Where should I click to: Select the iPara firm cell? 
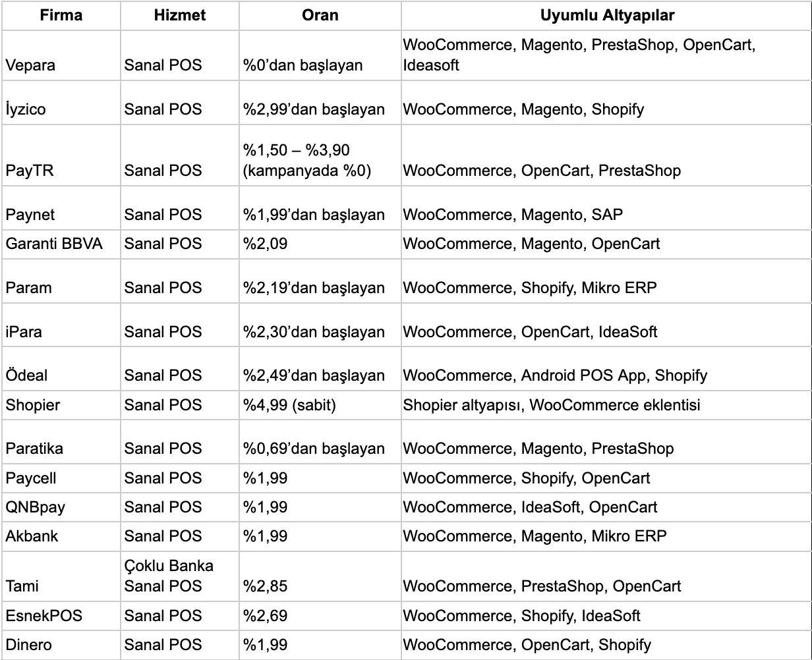point(24,332)
